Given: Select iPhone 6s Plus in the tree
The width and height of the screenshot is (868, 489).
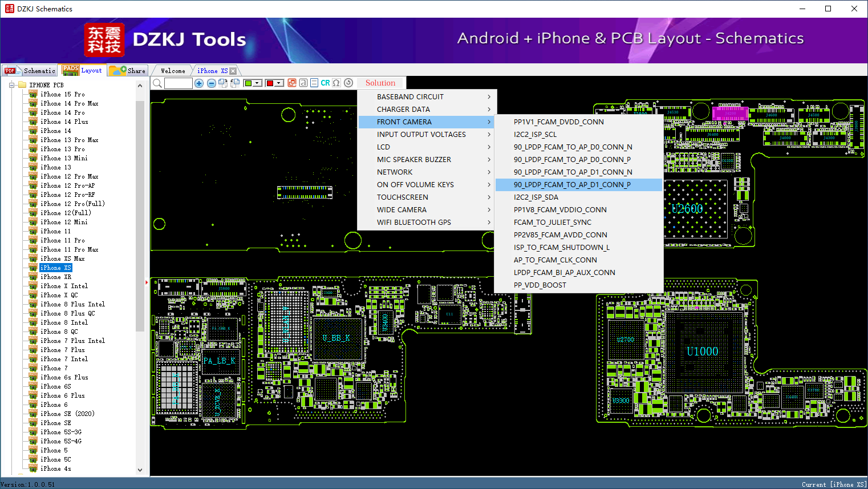Looking at the screenshot, I should click(x=64, y=377).
